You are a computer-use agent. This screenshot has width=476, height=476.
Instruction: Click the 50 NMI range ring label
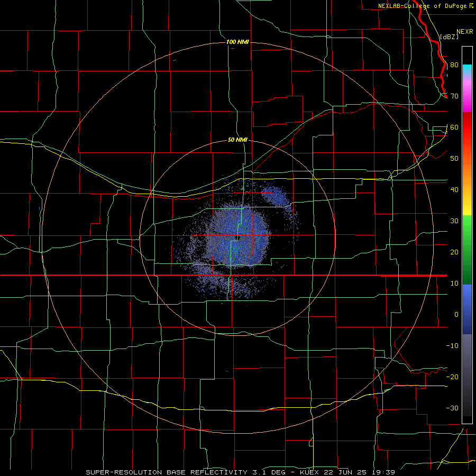(237, 140)
